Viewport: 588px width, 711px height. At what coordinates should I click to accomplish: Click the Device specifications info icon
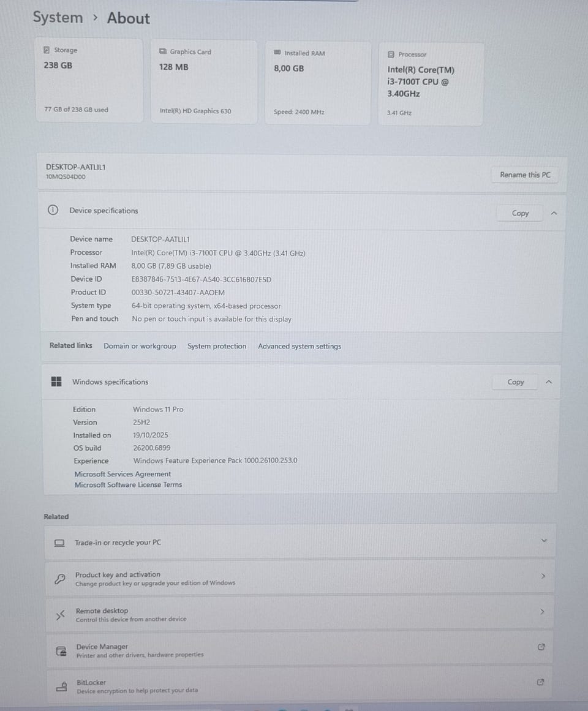[x=53, y=210]
